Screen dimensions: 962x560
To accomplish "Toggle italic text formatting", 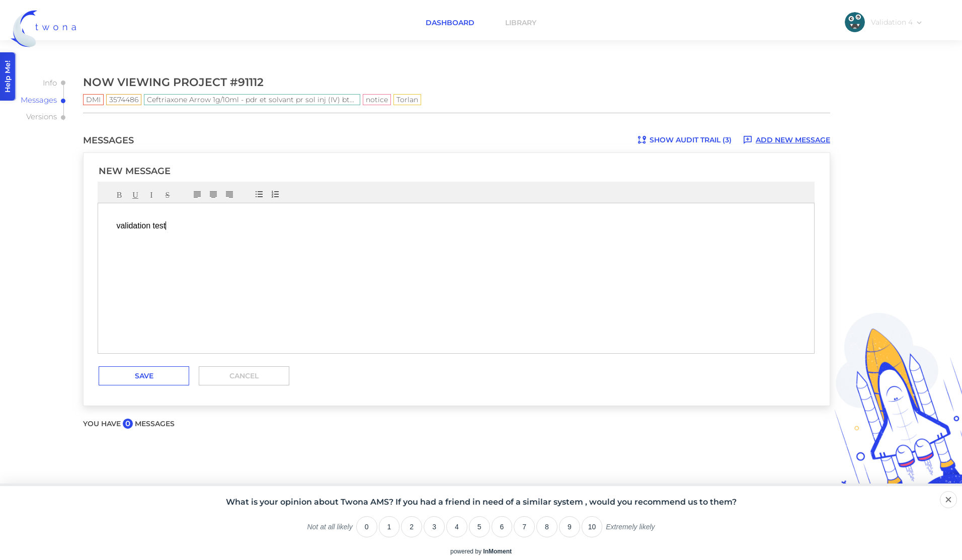I will (x=151, y=195).
